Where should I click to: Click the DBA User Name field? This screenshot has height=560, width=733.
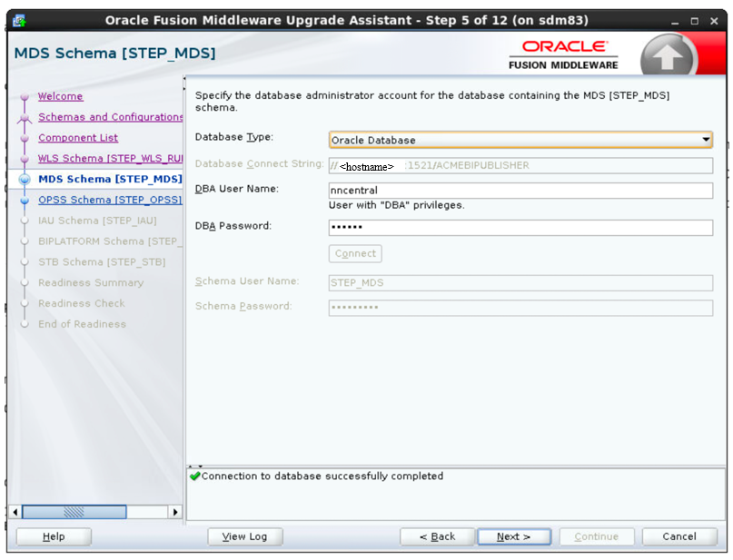point(520,191)
